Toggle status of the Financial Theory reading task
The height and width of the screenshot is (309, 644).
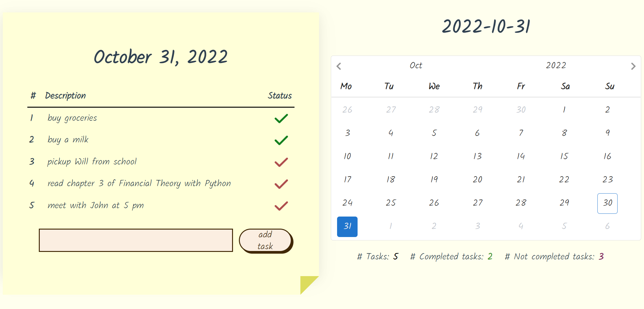pos(281,184)
